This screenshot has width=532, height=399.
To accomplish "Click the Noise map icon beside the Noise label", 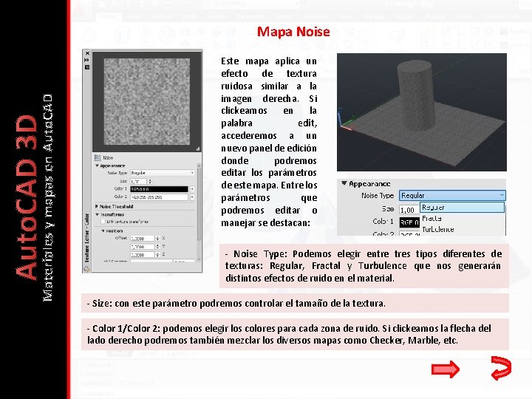I will pos(98,158).
